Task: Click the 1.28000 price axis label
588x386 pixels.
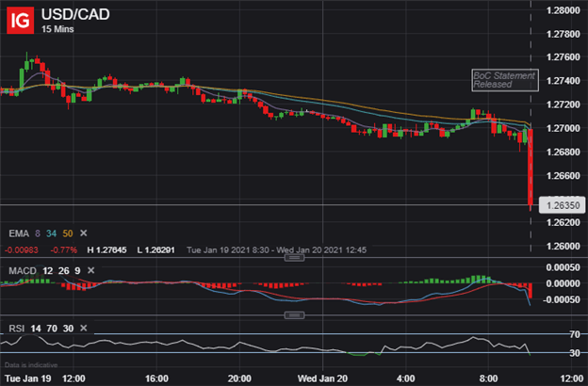Action: coord(563,10)
